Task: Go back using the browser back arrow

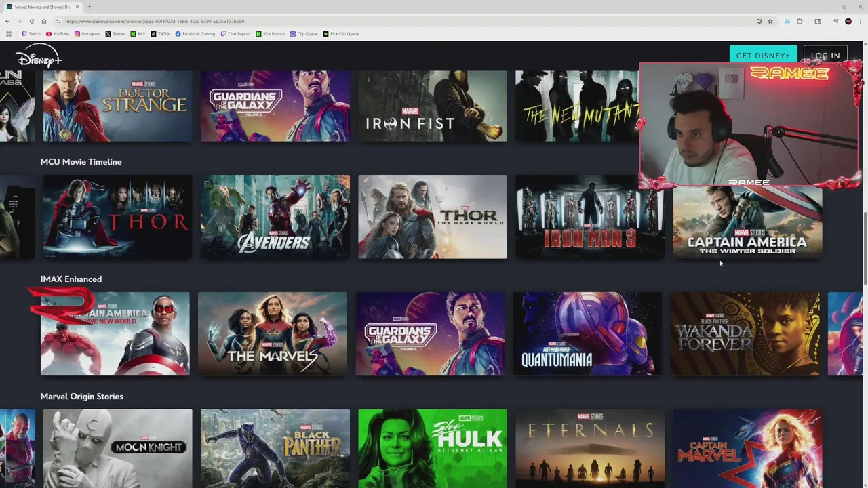Action: coord(7,21)
